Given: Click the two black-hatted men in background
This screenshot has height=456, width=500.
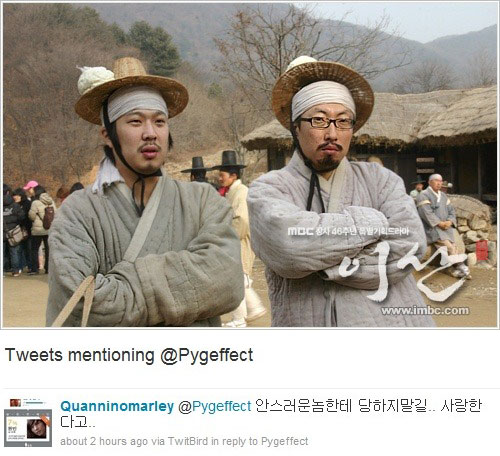Looking at the screenshot, I should (x=217, y=168).
